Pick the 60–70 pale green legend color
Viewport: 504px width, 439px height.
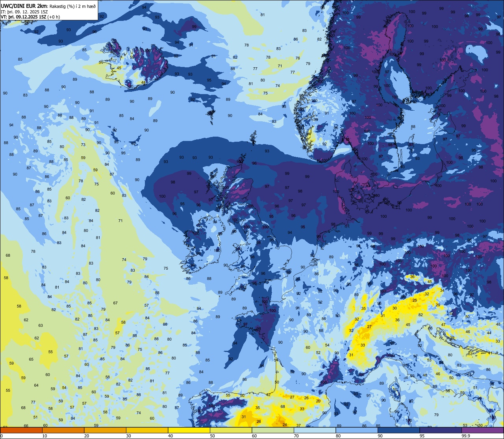click(x=273, y=430)
